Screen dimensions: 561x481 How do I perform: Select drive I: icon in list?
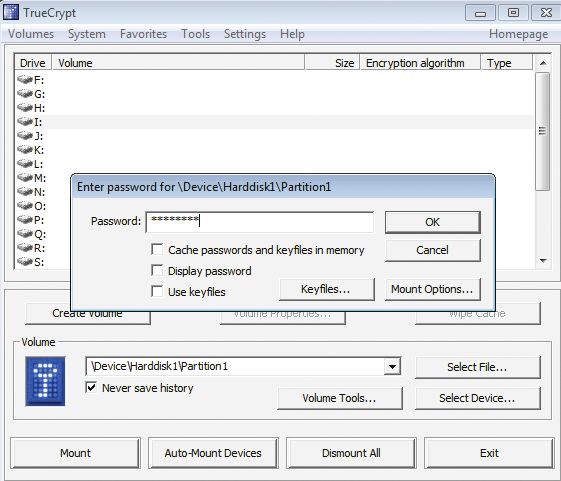(x=25, y=121)
